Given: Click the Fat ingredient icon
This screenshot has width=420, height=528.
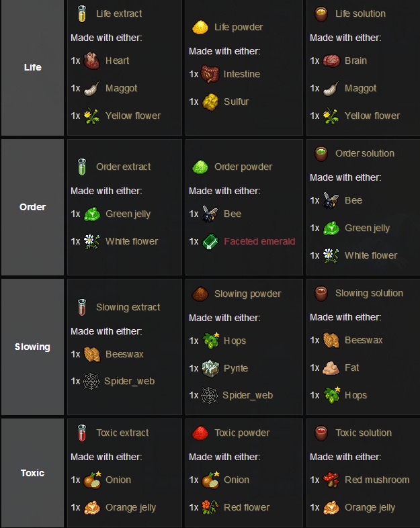Looking at the screenshot, I should (331, 367).
